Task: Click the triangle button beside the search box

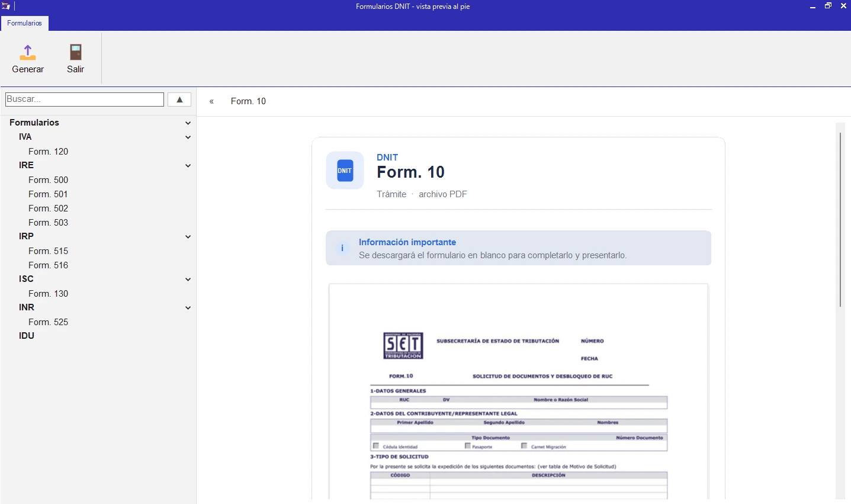Action: tap(179, 99)
